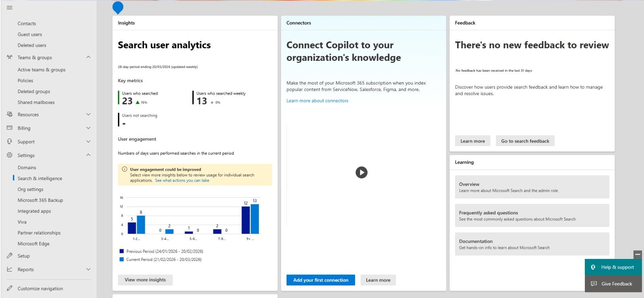The image size is (644, 298).
Task: Click the Resources icon in sidebar
Action: (x=10, y=114)
